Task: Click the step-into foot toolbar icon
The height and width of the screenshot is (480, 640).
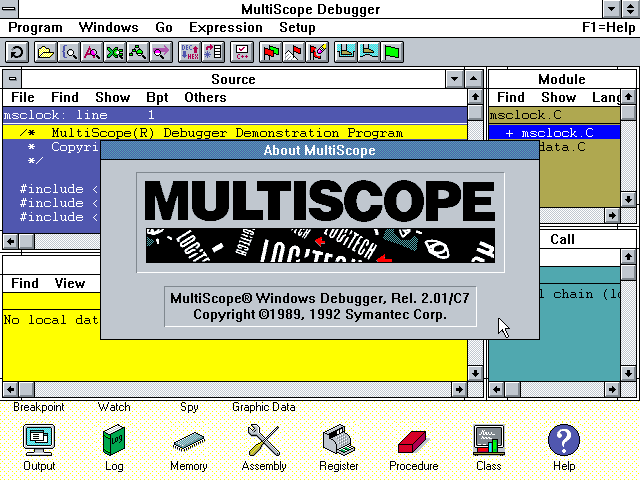Action: 346,52
